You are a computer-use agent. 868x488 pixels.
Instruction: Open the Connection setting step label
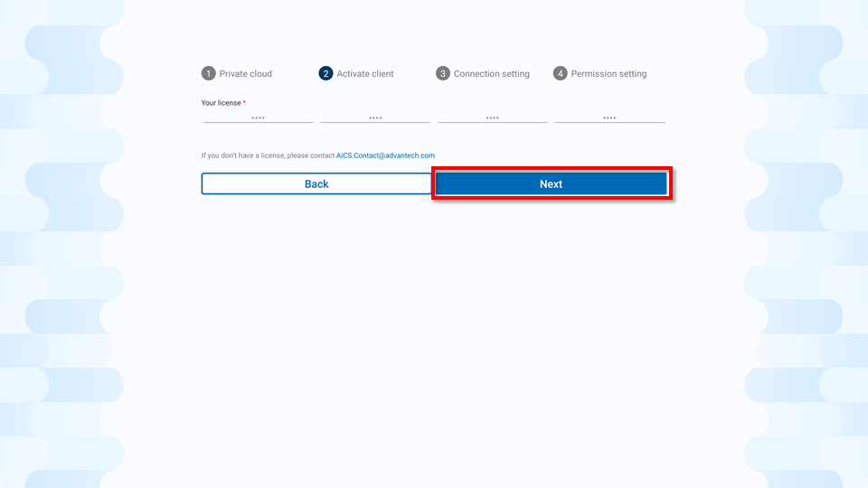[492, 73]
